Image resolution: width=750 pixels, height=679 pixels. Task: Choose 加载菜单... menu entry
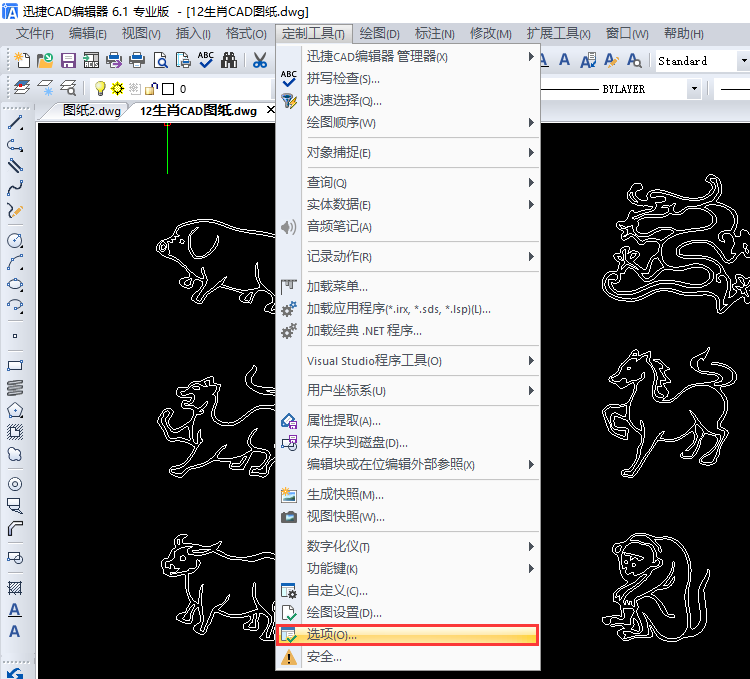tap(408, 286)
